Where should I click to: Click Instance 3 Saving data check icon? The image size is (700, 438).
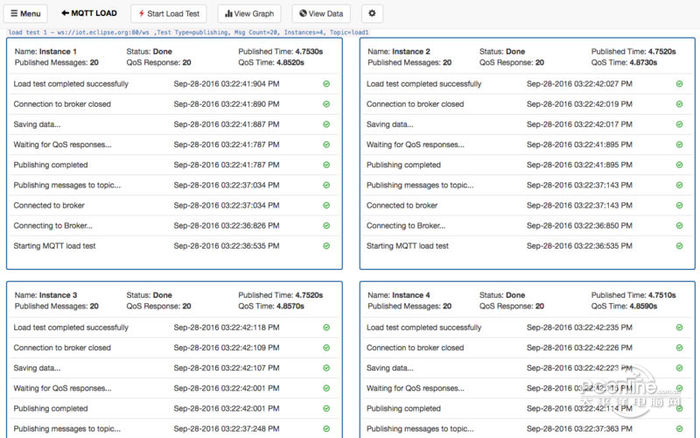pyautogui.click(x=327, y=368)
